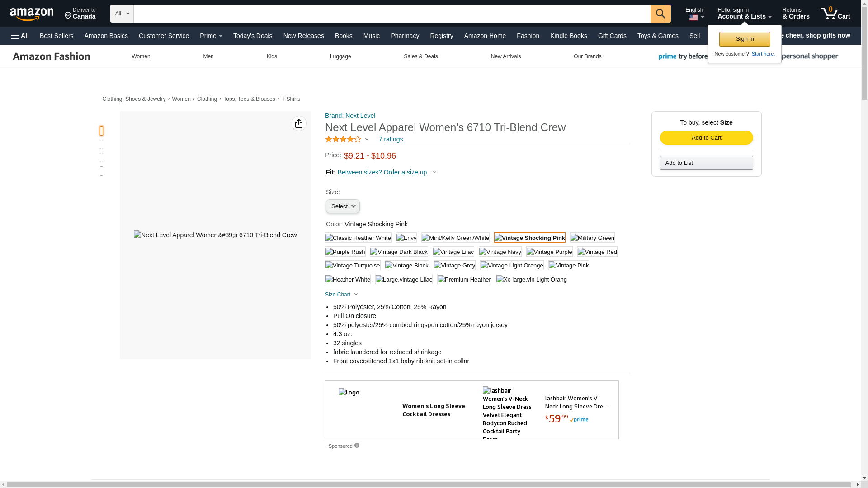Choose the Military Green color option
The image size is (868, 488).
tap(592, 238)
